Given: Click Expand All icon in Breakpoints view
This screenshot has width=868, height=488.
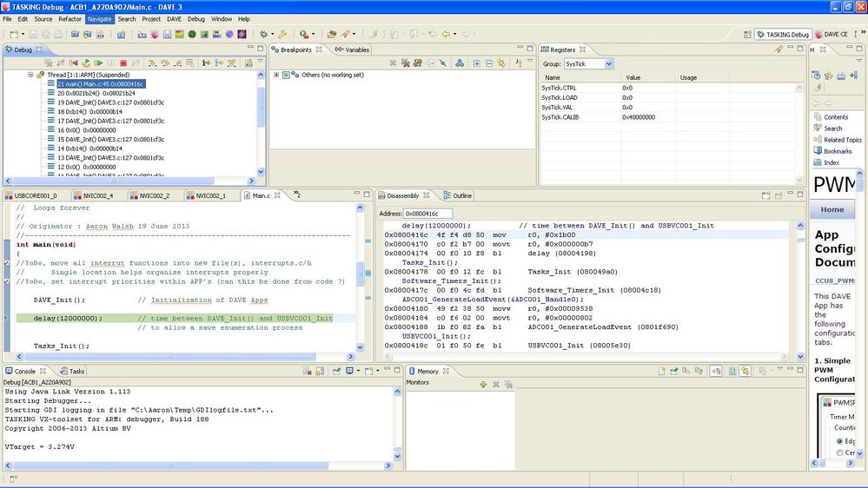Looking at the screenshot, I should pyautogui.click(x=477, y=63).
